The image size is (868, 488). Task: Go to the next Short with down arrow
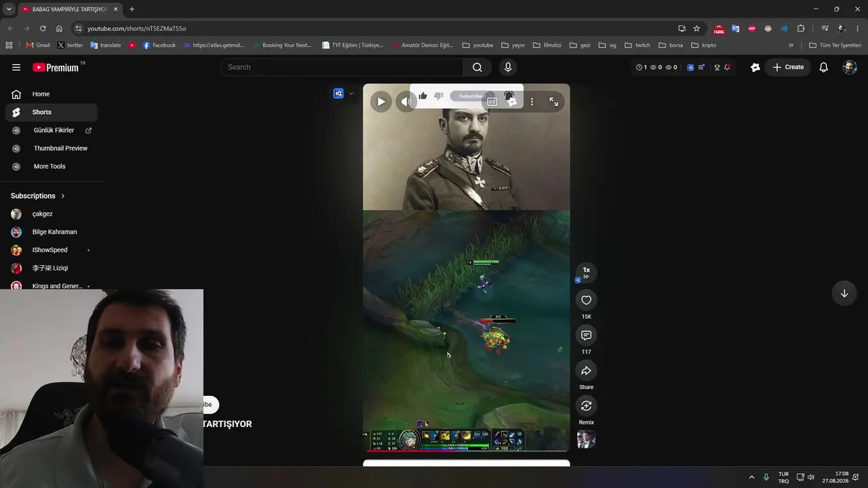point(844,293)
